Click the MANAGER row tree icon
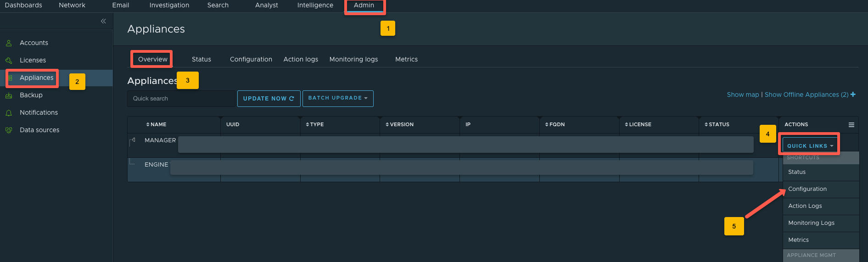 click(x=132, y=141)
